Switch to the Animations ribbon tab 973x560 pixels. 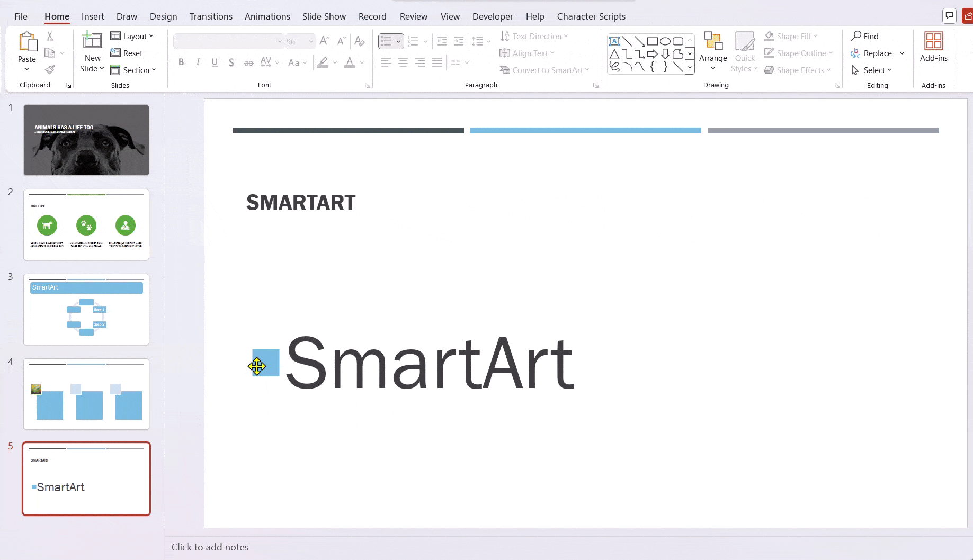click(x=267, y=16)
